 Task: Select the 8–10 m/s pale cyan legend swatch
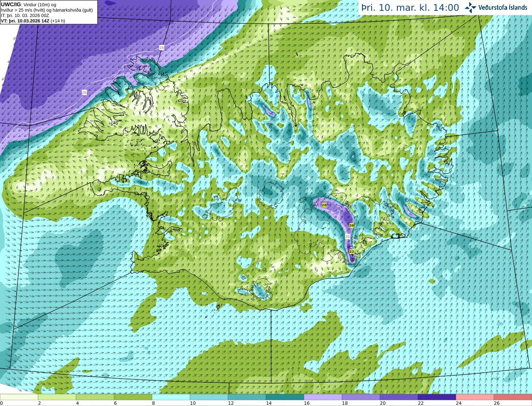point(171,397)
